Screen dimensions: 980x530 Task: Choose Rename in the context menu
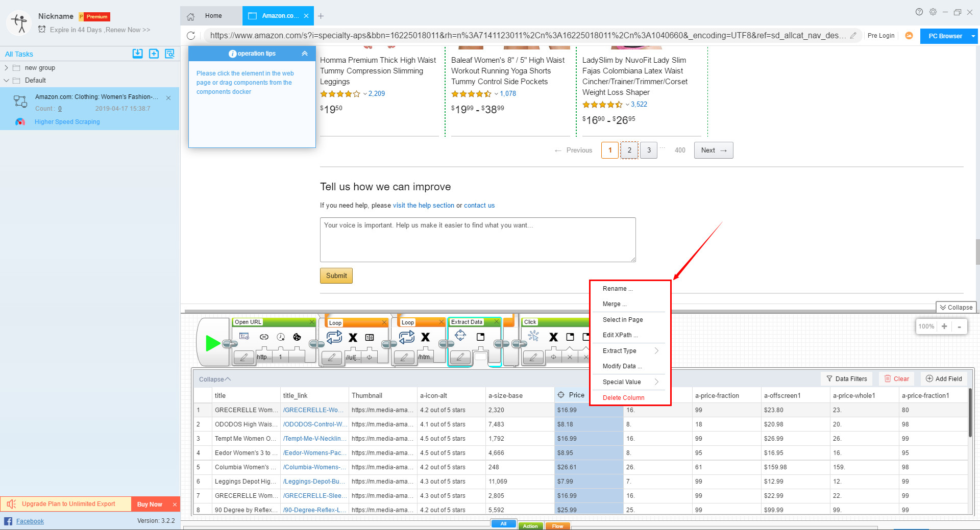coord(618,289)
